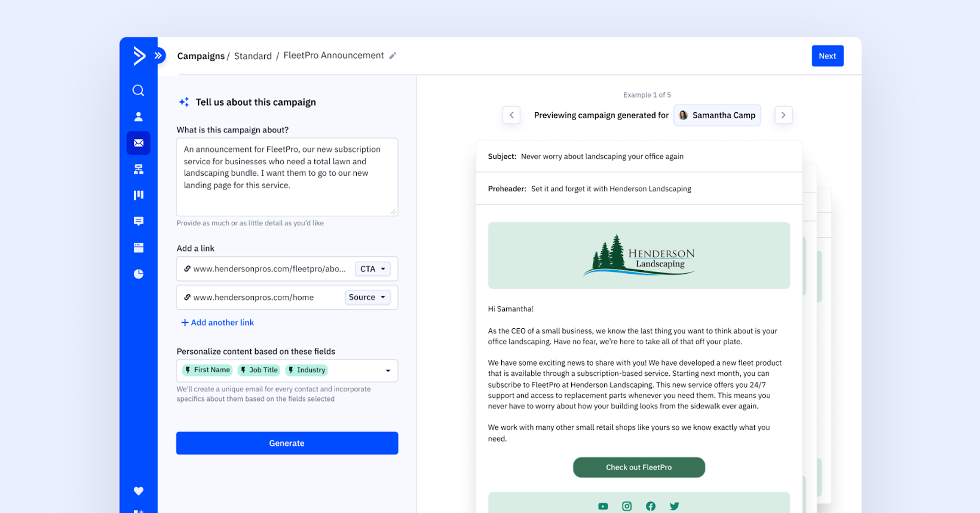Expand the personalization fields dropdown
980x513 pixels.
point(388,371)
